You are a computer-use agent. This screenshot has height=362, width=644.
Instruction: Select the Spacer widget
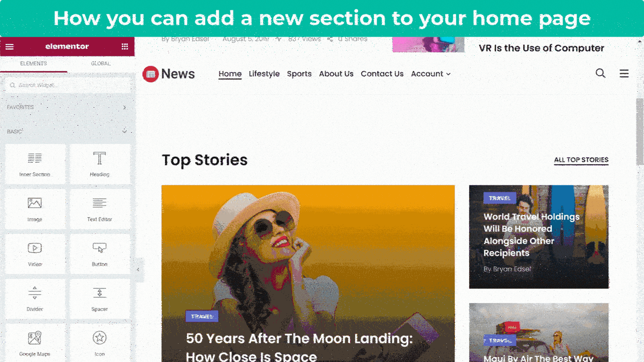[x=100, y=299]
